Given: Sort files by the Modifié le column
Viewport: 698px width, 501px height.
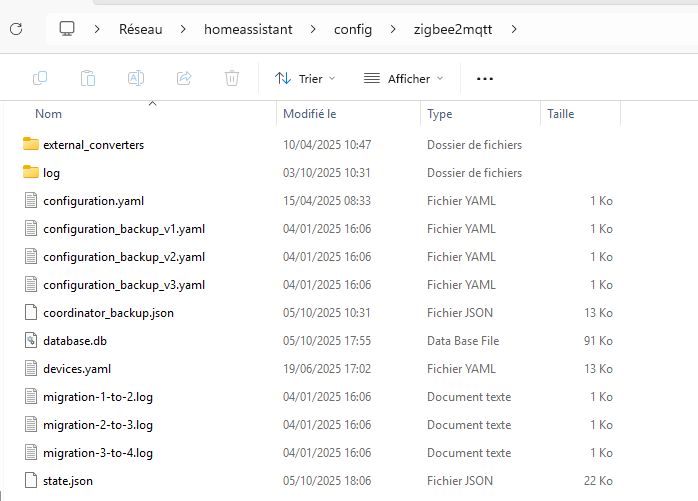Looking at the screenshot, I should (310, 114).
